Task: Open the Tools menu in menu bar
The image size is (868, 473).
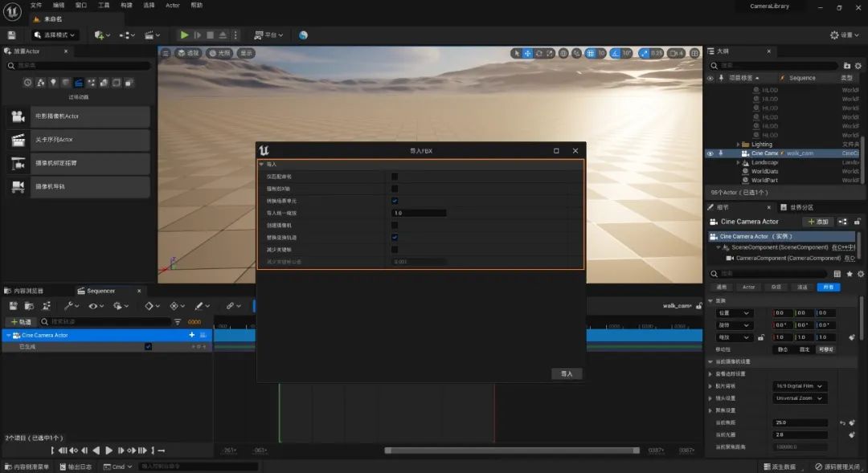Action: 104,5
